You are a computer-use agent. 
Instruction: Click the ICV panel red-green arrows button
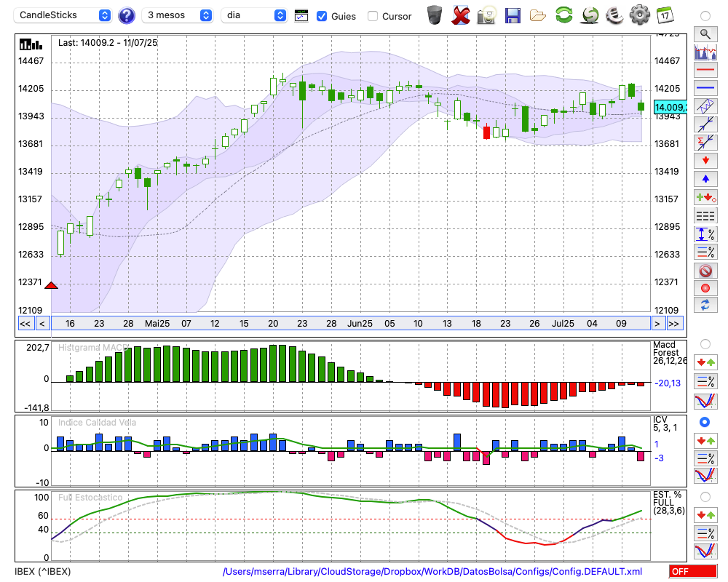[705, 441]
